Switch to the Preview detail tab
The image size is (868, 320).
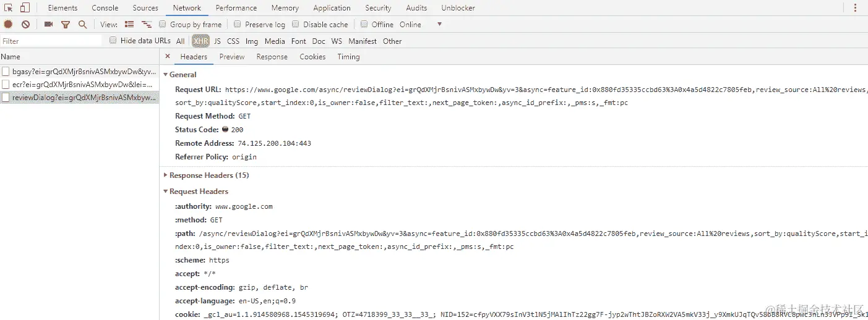tap(232, 57)
